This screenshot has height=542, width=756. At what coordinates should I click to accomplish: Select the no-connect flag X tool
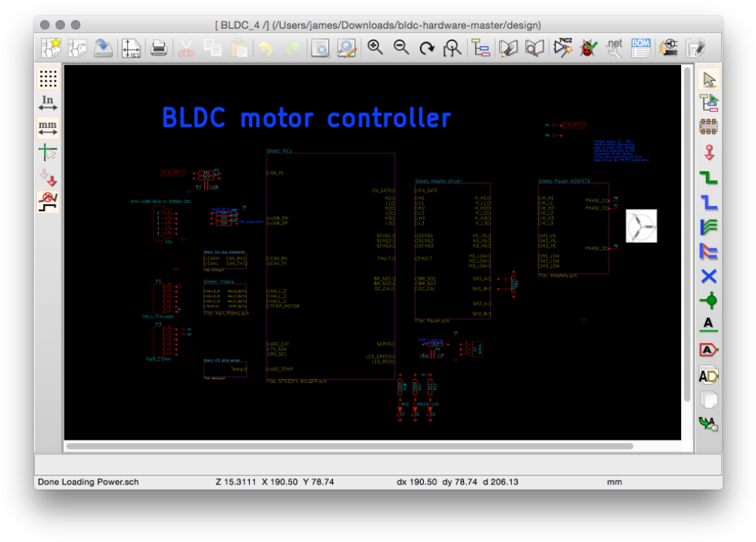pyautogui.click(x=709, y=276)
